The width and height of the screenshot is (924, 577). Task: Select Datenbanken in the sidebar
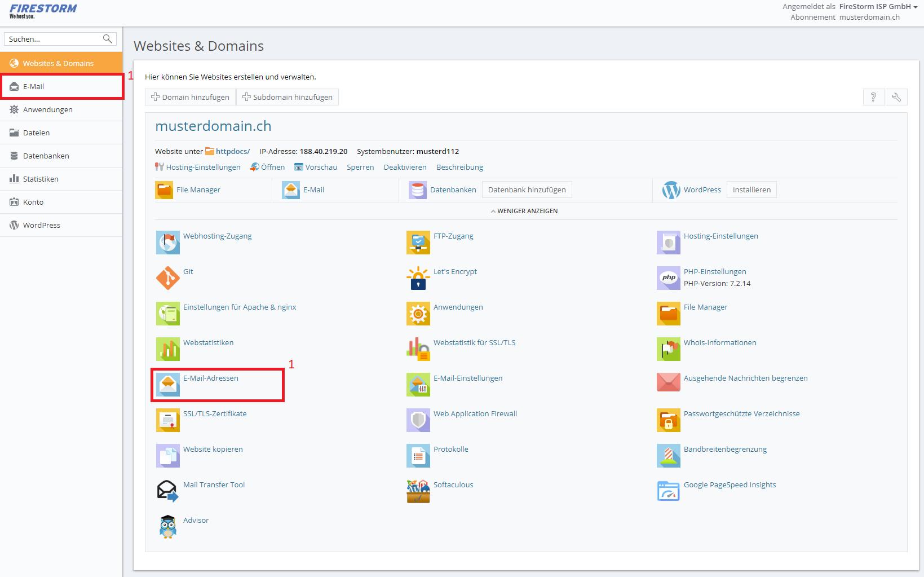pos(46,156)
